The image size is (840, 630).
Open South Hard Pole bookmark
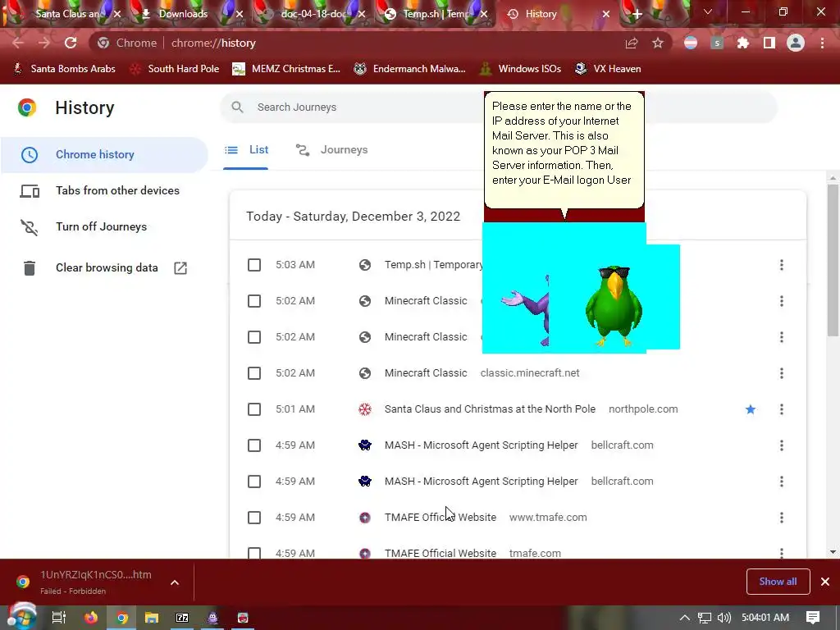tap(175, 69)
